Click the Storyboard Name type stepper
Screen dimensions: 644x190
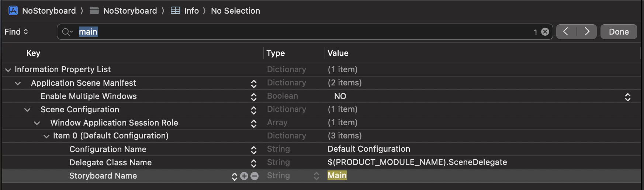[x=316, y=176]
